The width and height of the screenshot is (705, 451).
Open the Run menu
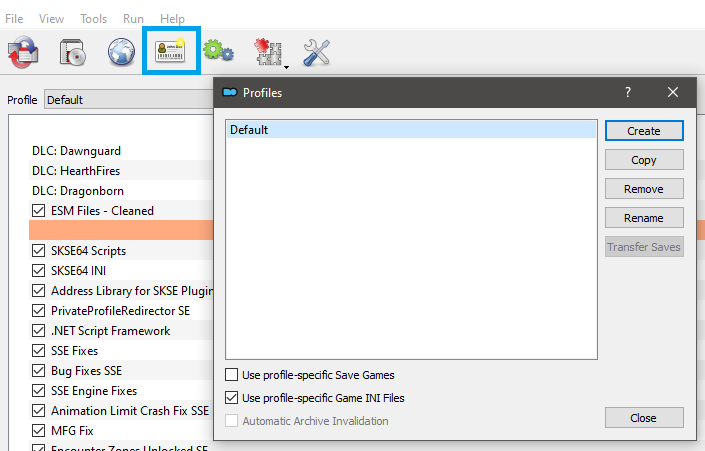click(x=133, y=19)
